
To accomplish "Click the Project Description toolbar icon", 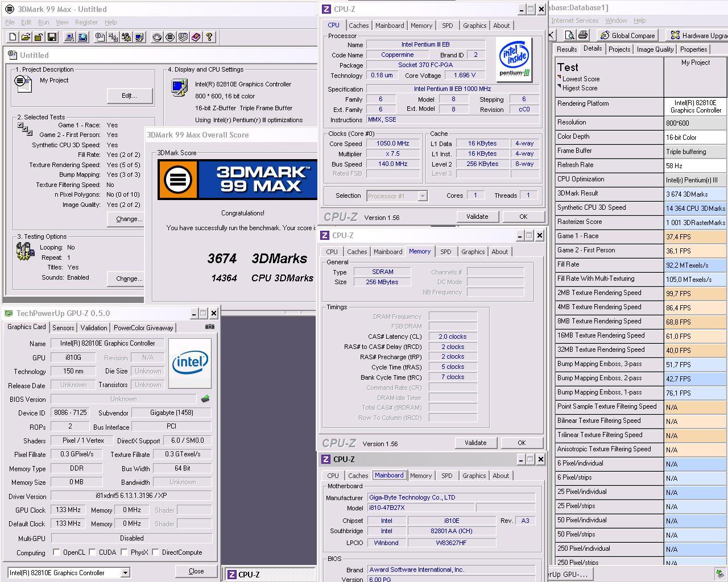I will pos(100,37).
